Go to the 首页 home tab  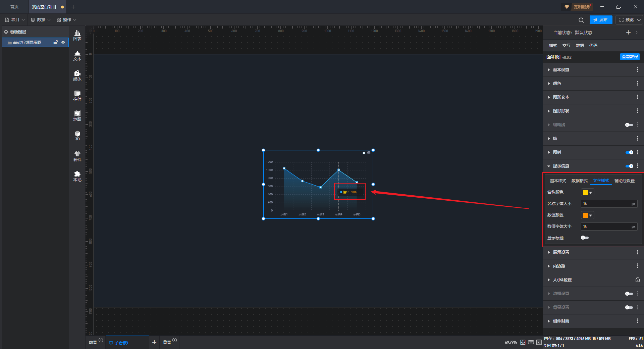pos(14,7)
